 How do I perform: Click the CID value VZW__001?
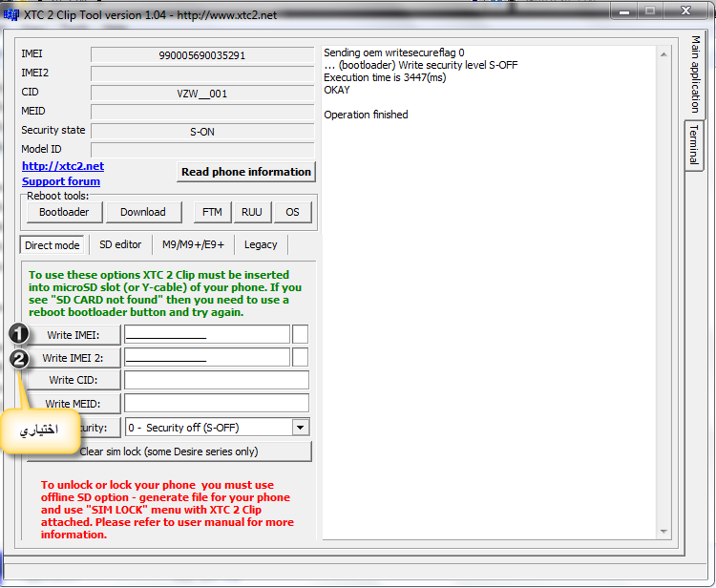pos(202,94)
